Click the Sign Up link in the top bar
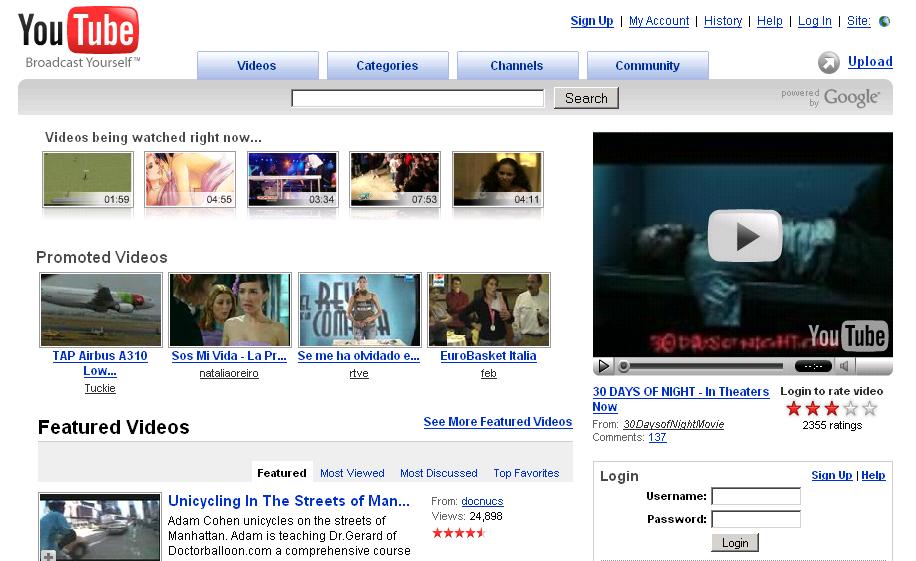916x561 pixels. pos(592,21)
